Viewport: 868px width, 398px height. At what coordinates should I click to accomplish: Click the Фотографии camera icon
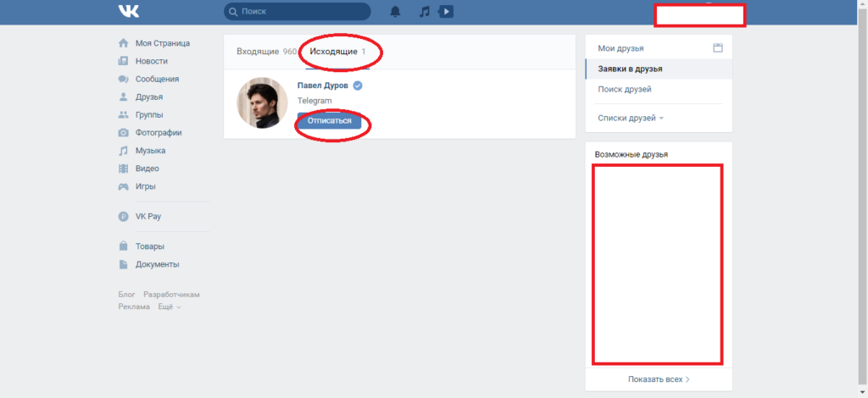[x=124, y=133]
